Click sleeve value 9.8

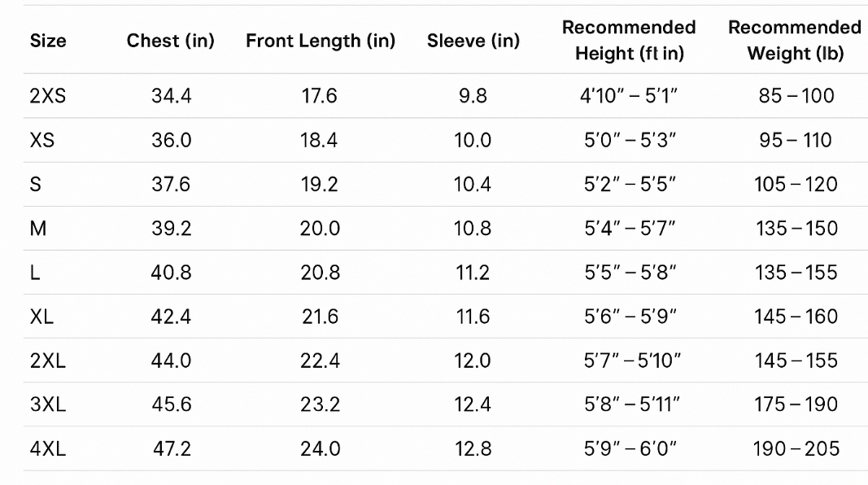click(473, 96)
